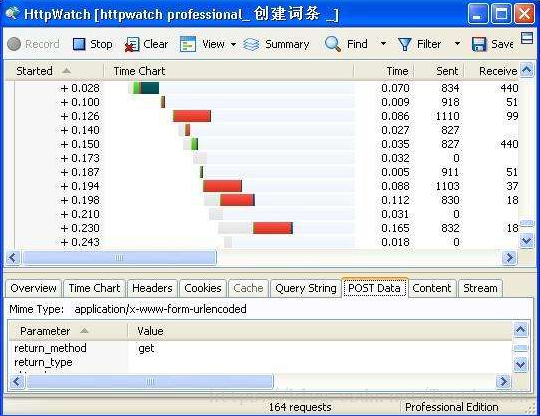Click the Filter funnel icon
The image size is (540, 416).
click(x=404, y=44)
